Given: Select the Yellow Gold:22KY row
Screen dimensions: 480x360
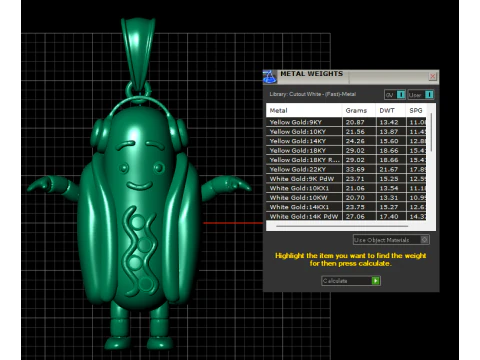Looking at the screenshot, I should (x=346, y=169).
